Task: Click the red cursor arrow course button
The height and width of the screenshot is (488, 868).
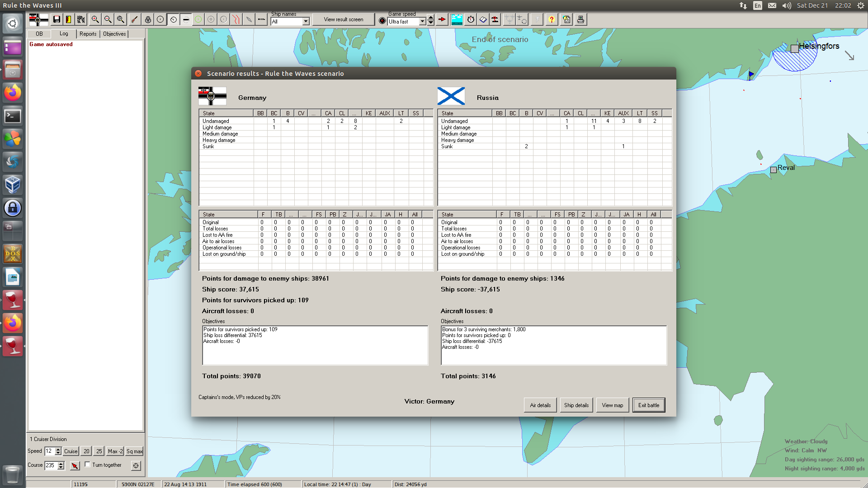Action: click(75, 465)
